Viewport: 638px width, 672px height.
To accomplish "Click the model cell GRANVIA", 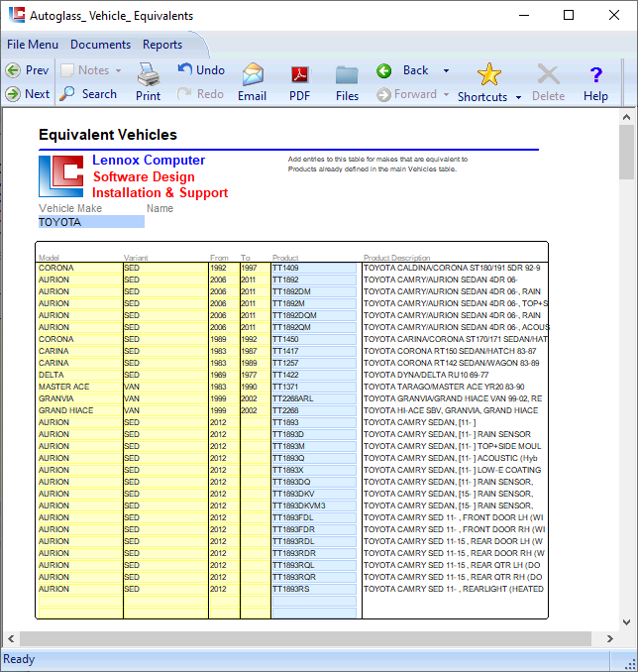I will click(80, 398).
